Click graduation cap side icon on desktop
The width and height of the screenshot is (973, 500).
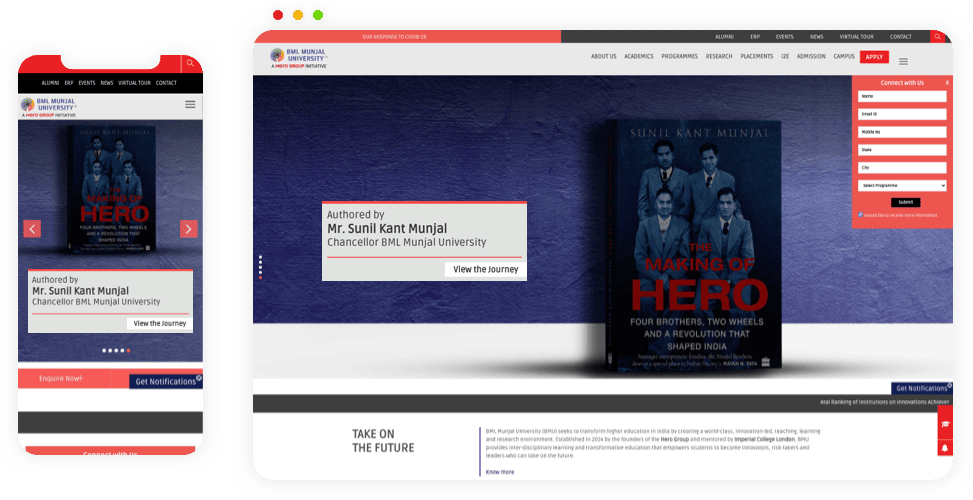click(x=945, y=424)
